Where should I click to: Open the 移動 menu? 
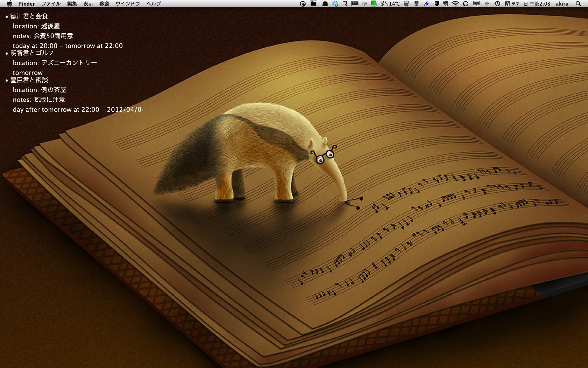(104, 4)
